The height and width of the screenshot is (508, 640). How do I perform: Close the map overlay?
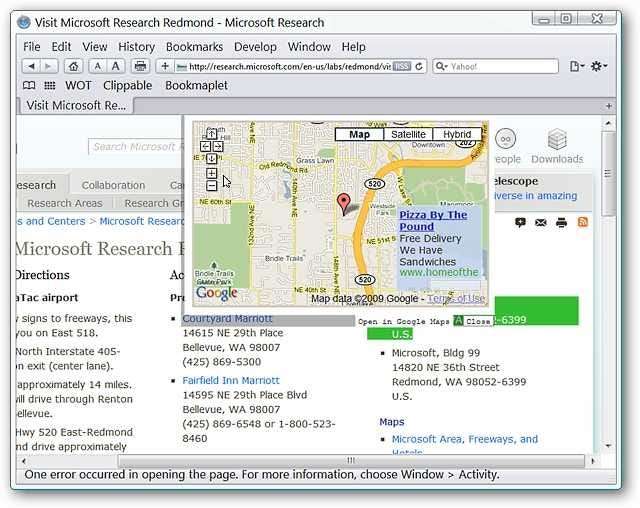click(x=478, y=321)
